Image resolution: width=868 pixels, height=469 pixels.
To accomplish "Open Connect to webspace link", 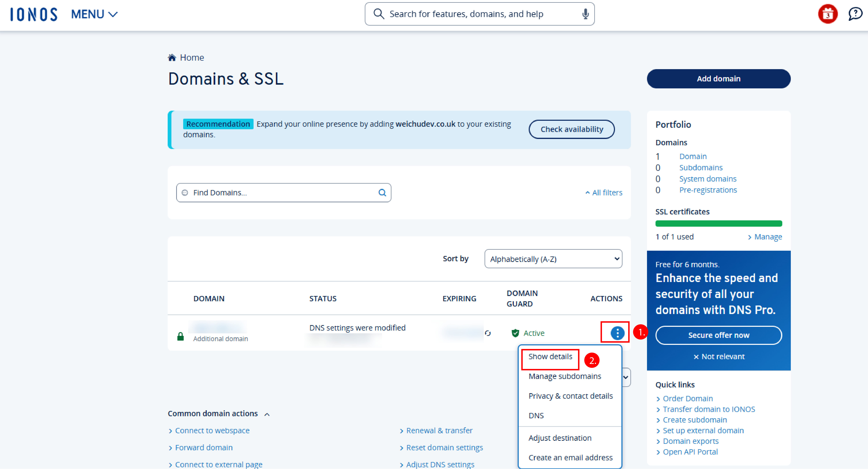I will point(212,431).
